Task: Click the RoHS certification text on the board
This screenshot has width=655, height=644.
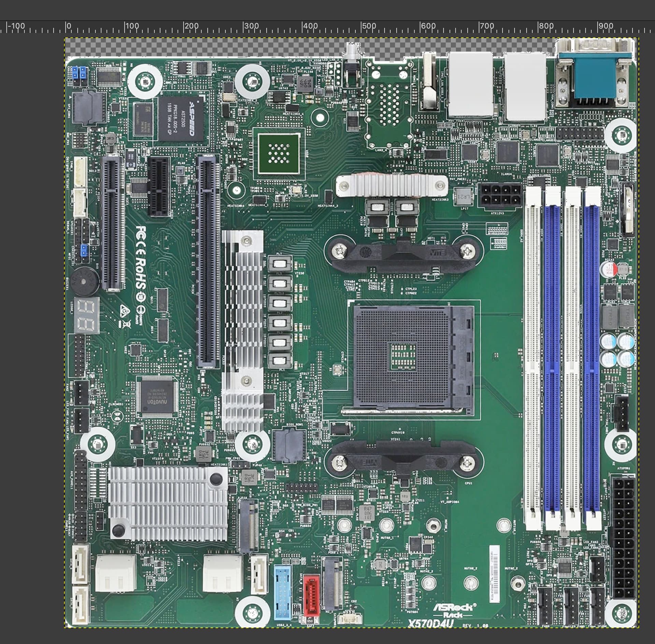Action: pyautogui.click(x=141, y=273)
